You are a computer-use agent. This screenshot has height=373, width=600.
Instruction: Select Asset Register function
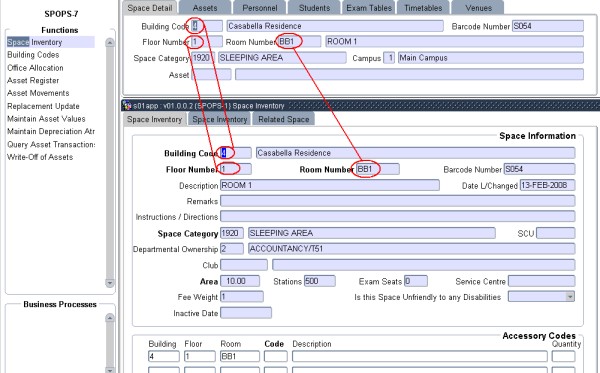(33, 80)
